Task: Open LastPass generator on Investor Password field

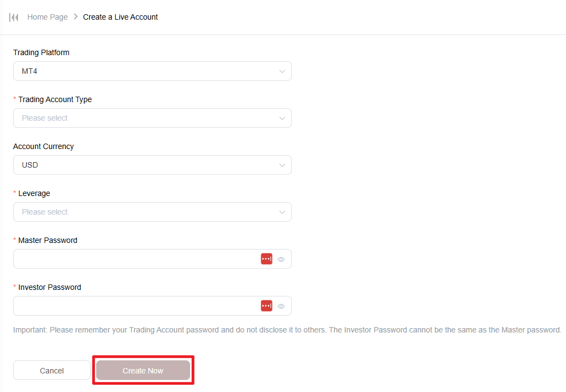Action: pos(266,306)
